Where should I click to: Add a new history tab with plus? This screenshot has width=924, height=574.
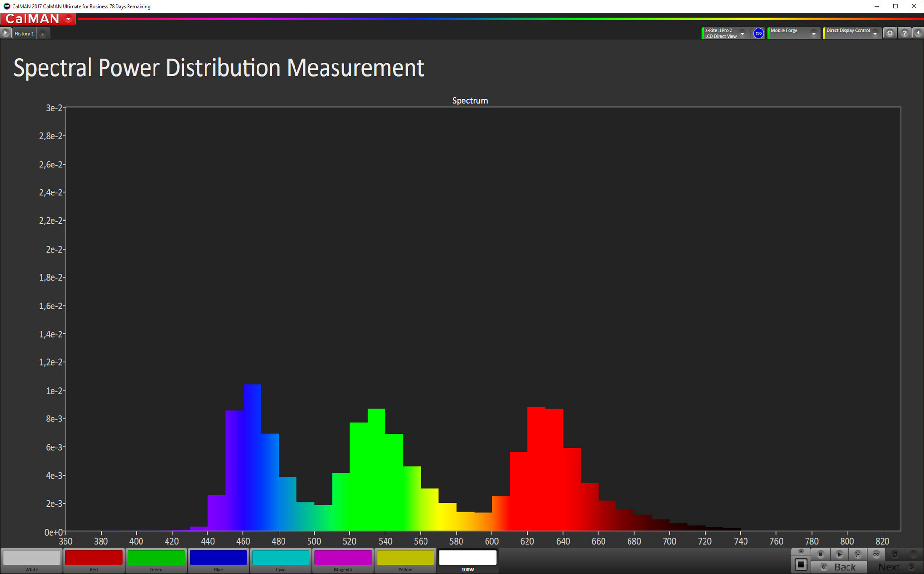point(43,34)
